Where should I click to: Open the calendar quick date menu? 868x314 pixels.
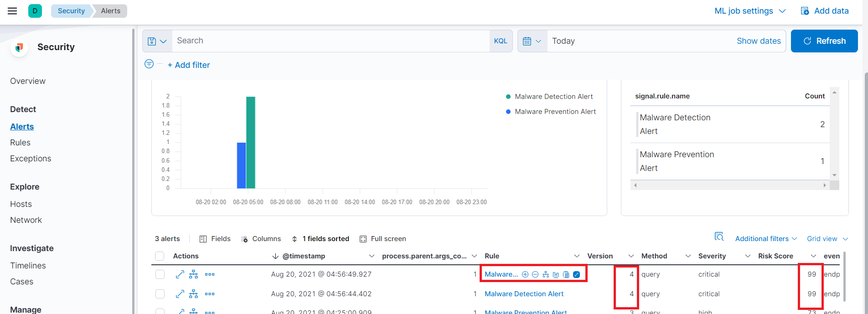(x=532, y=41)
